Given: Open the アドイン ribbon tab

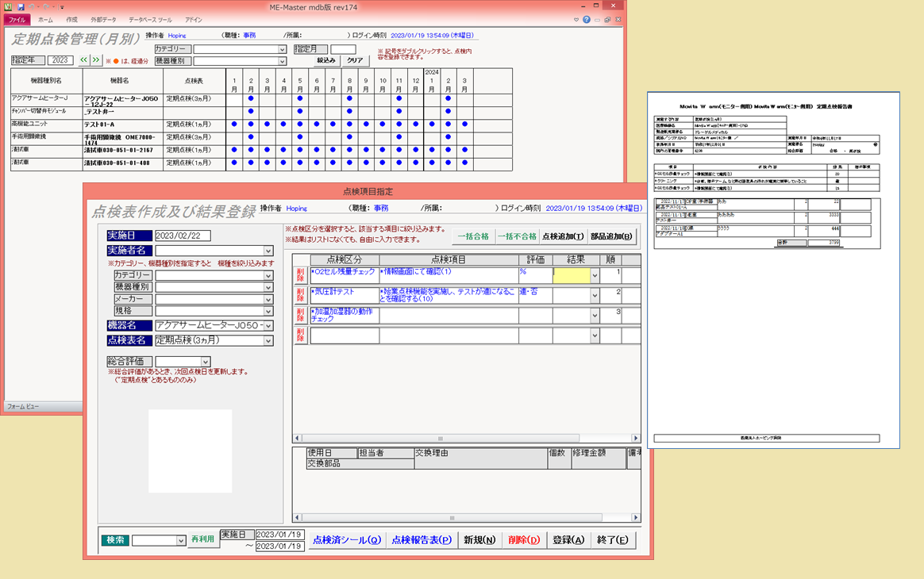Looking at the screenshot, I should click(x=193, y=20).
